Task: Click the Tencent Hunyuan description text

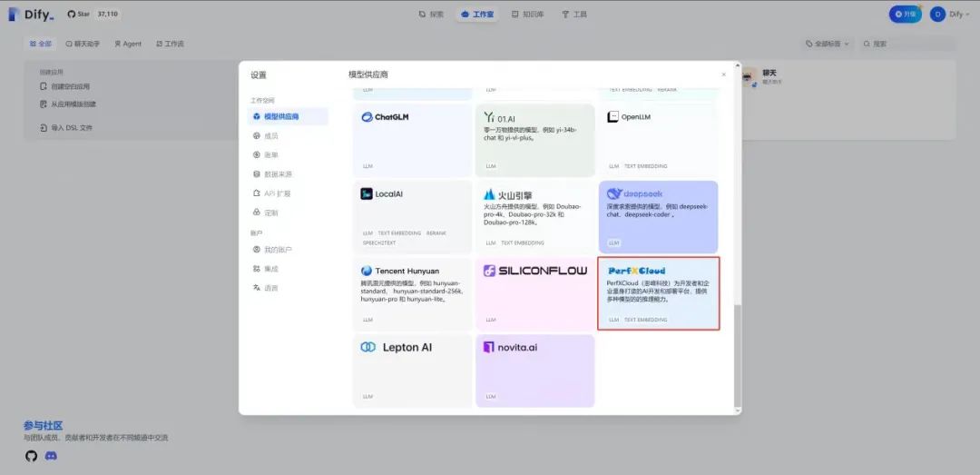Action: tap(411, 292)
